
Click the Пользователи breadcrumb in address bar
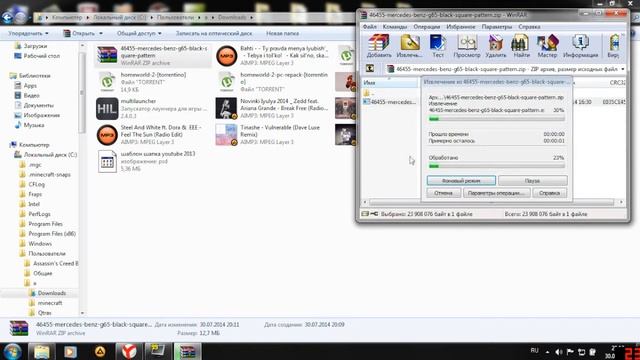[x=175, y=18]
